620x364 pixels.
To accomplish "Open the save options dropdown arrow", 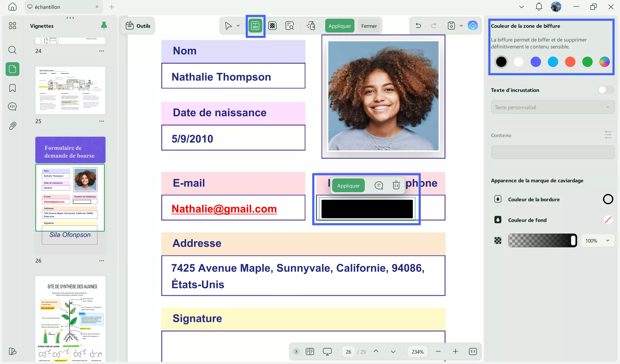I will tap(461, 26).
